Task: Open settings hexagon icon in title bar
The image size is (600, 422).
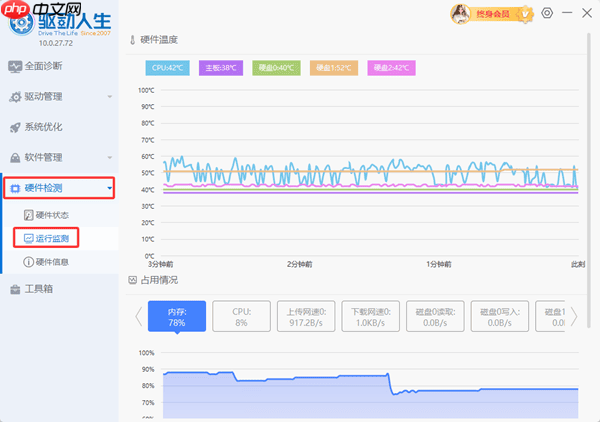Action: (x=547, y=13)
